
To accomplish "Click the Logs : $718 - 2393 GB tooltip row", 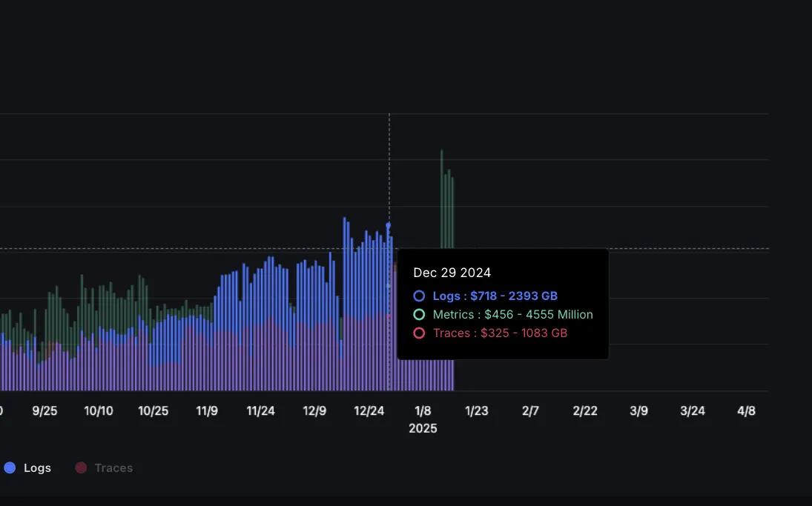I will (485, 296).
